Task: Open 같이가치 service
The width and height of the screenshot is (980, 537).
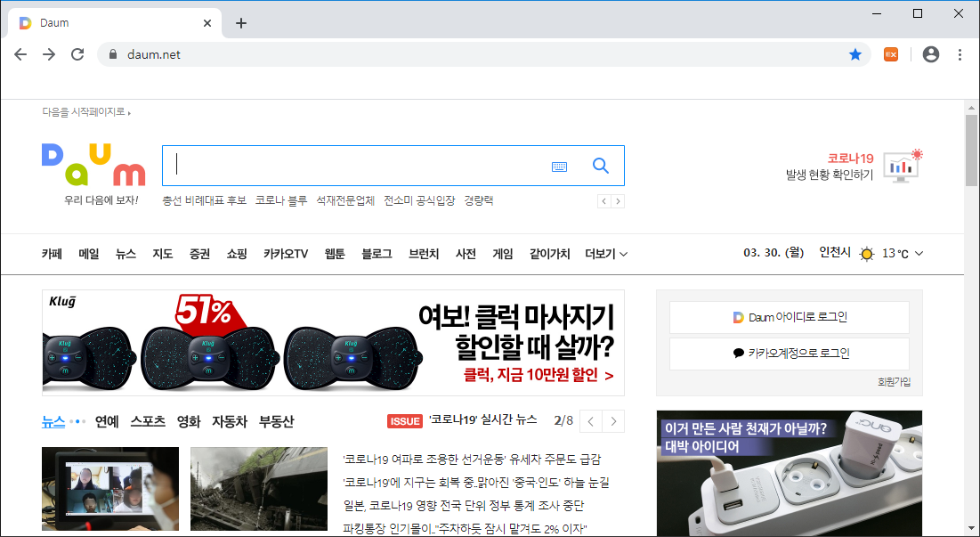Action: [549, 254]
